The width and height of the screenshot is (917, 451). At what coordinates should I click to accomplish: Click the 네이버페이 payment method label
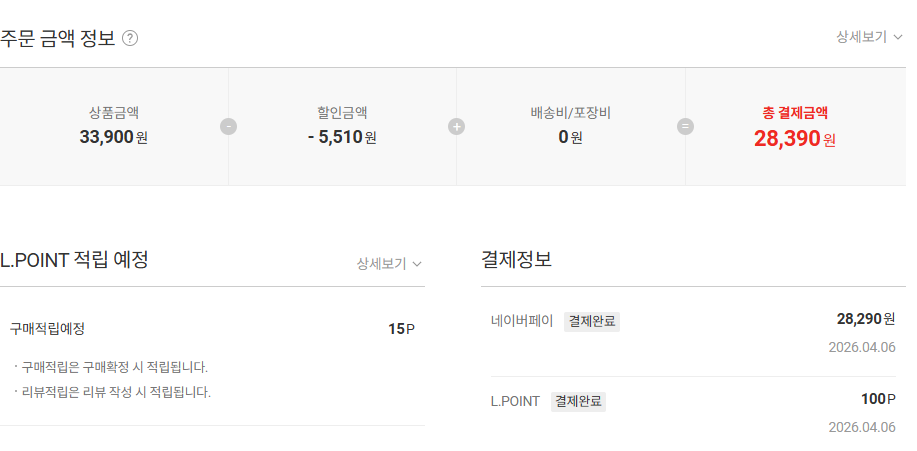pos(522,321)
